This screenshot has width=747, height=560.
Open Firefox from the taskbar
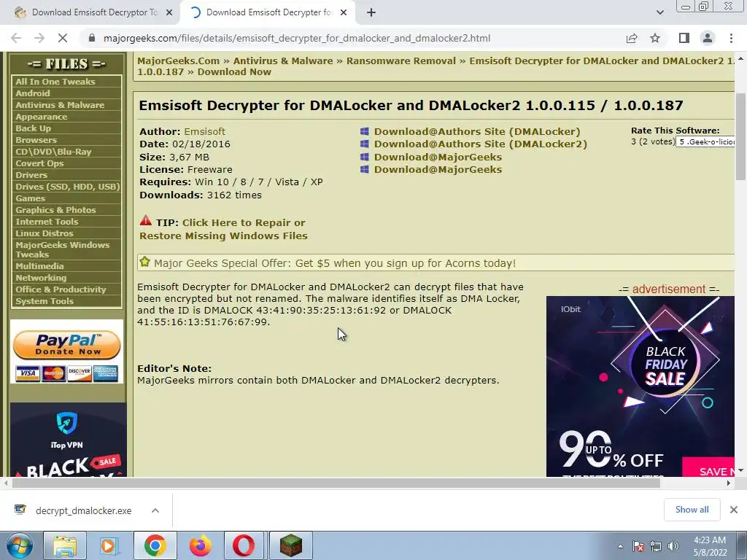pos(200,545)
